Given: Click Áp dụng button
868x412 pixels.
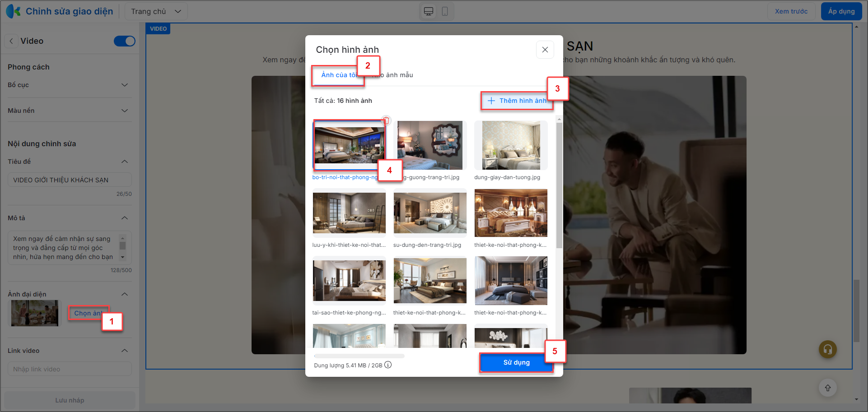Looking at the screenshot, I should pyautogui.click(x=841, y=11).
